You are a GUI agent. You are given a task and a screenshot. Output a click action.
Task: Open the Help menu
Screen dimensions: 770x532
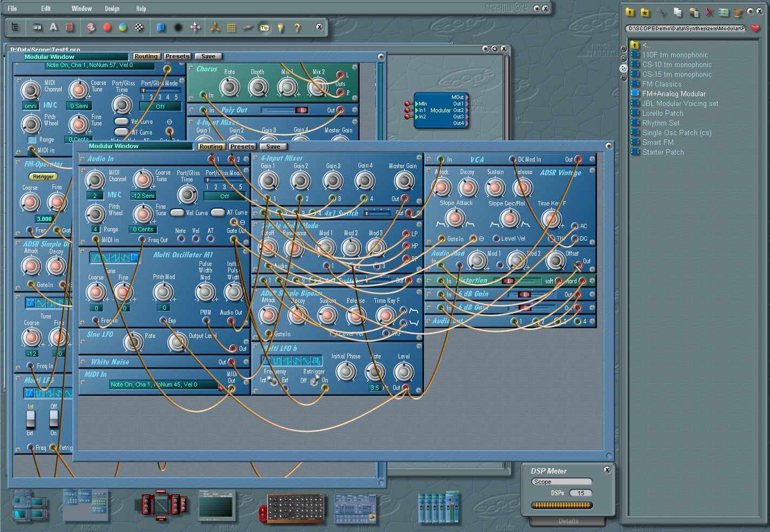[141, 9]
